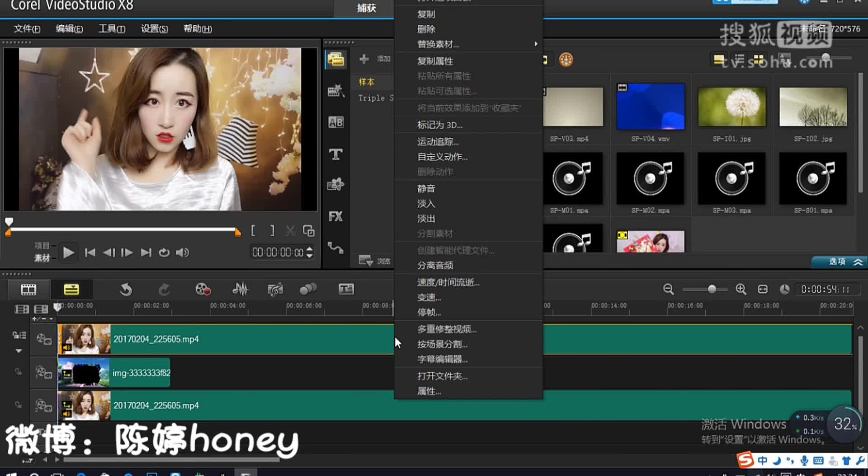The width and height of the screenshot is (868, 476).
Task: Open the Graphic panel icon
Action: click(335, 184)
